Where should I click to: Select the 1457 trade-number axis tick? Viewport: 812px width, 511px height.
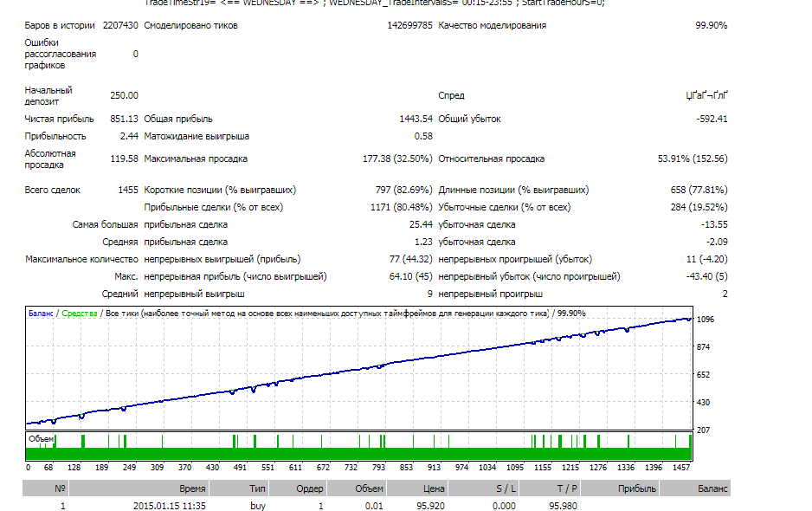pyautogui.click(x=681, y=468)
